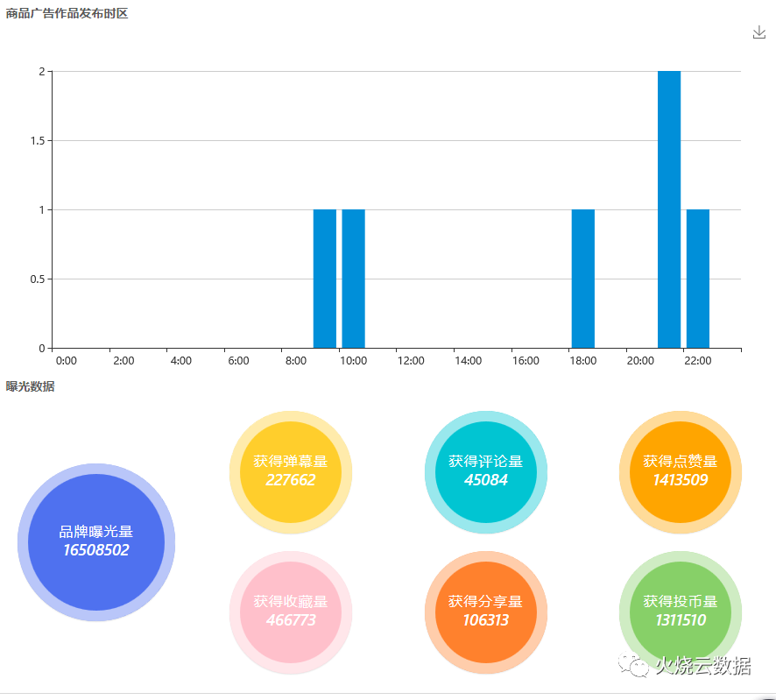Click the 4:00 x-axis label
Screen dimensions: 776x700
tap(181, 361)
